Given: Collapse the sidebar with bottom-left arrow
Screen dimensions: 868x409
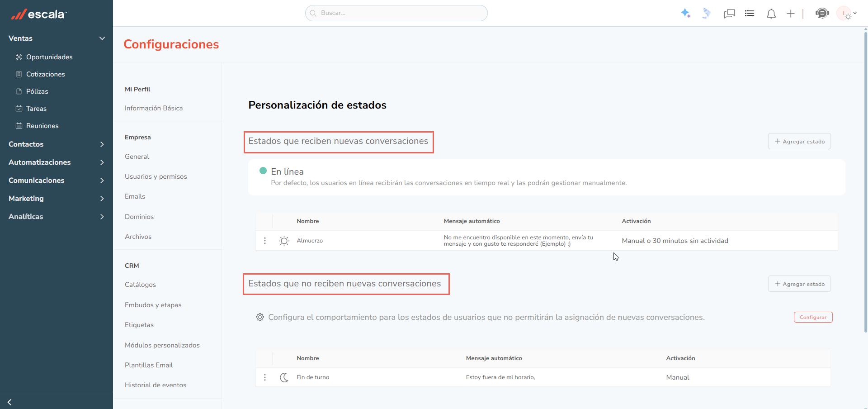Looking at the screenshot, I should pyautogui.click(x=9, y=402).
